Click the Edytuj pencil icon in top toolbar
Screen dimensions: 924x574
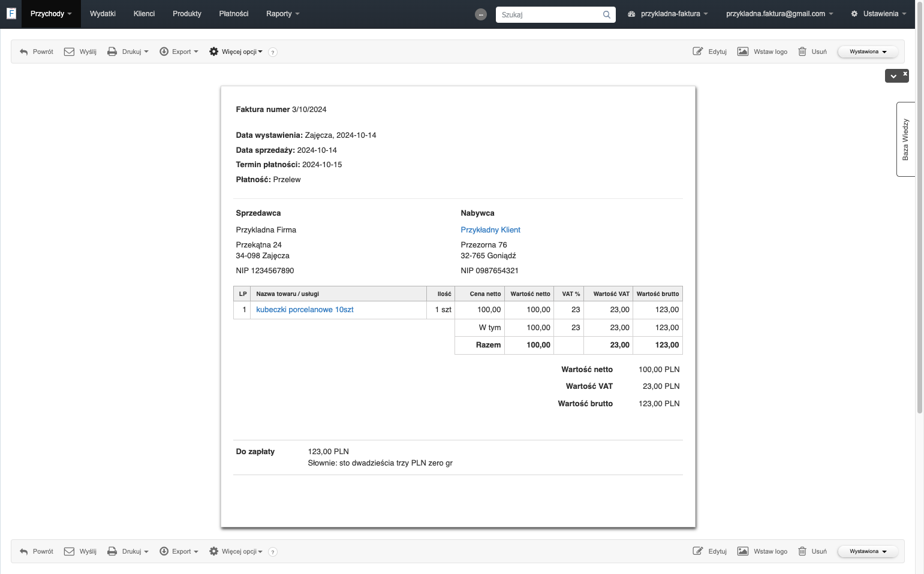pyautogui.click(x=698, y=52)
